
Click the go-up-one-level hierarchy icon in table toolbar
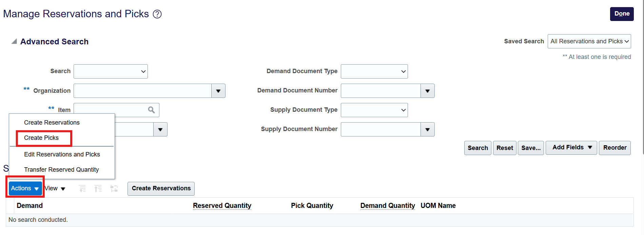coord(82,189)
